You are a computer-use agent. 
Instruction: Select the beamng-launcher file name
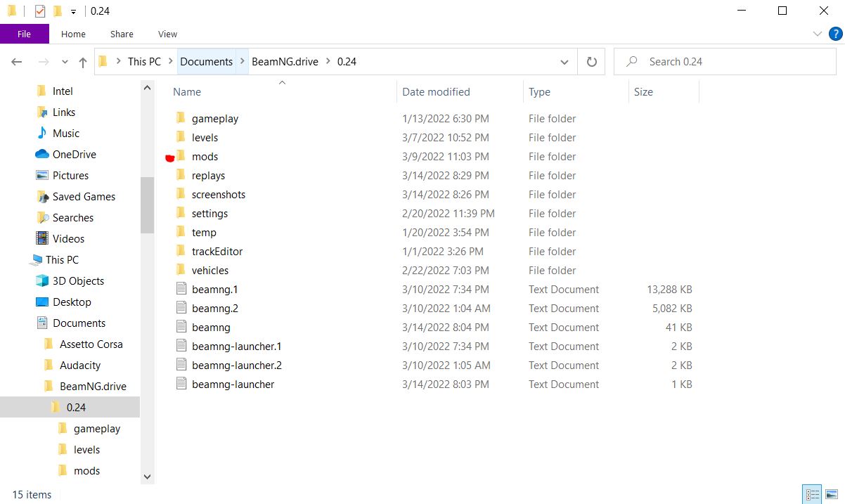point(233,385)
